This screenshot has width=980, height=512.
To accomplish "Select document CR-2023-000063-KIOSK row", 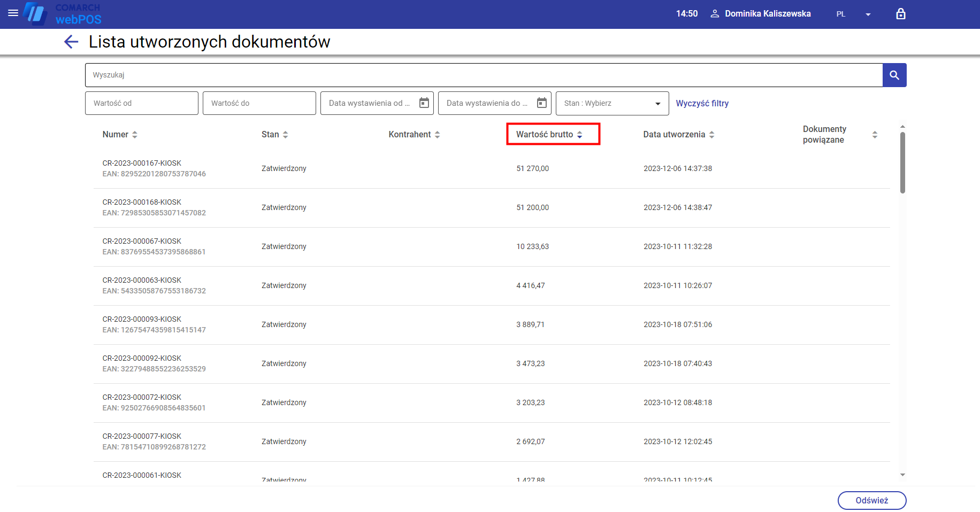I will (142, 281).
